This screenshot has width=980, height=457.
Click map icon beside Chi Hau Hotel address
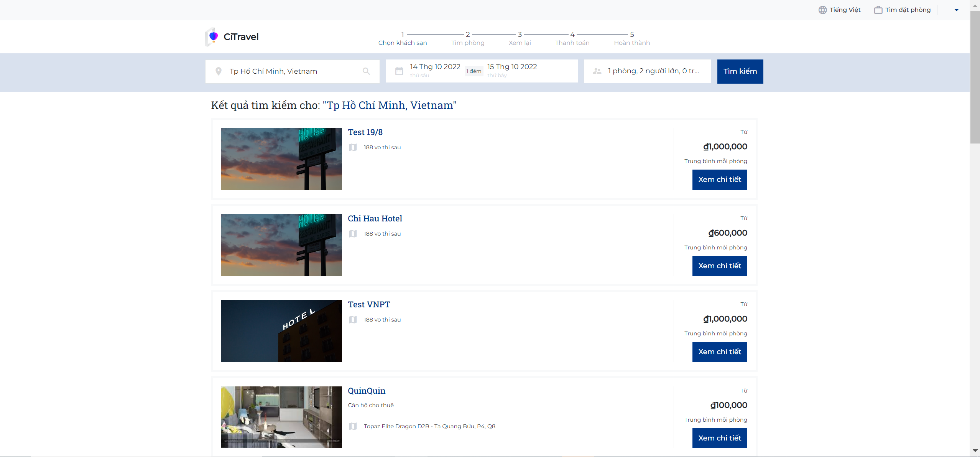(x=353, y=234)
